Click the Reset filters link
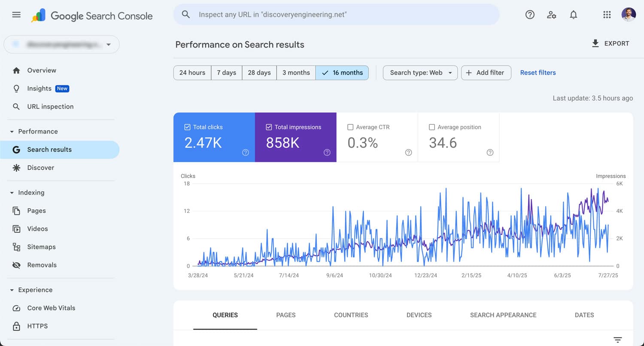The width and height of the screenshot is (644, 346). (538, 73)
